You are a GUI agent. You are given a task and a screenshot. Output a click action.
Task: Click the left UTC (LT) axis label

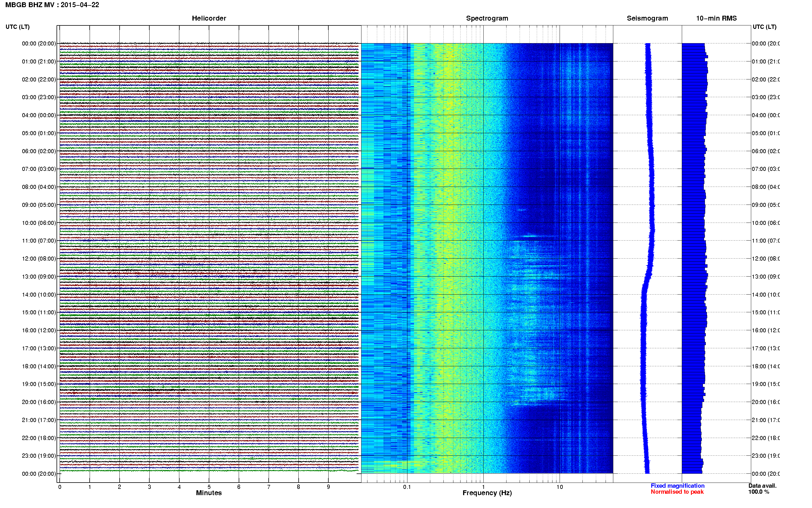click(17, 27)
